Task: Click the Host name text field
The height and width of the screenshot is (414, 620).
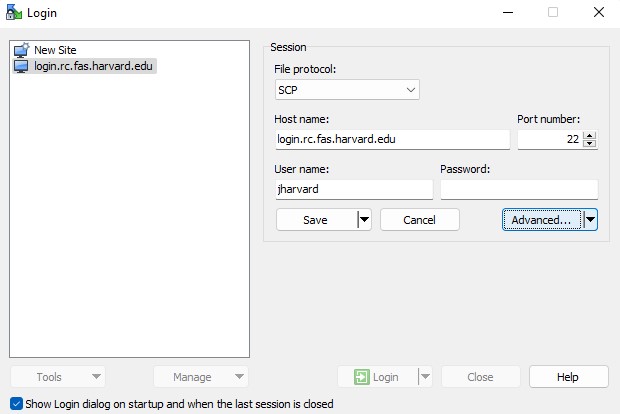Action: point(392,140)
